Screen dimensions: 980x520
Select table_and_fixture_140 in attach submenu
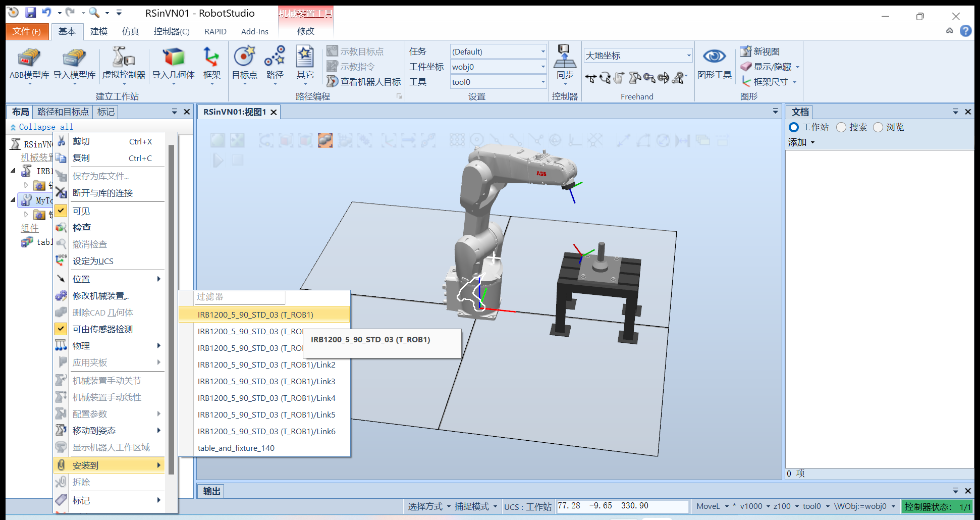coord(264,448)
